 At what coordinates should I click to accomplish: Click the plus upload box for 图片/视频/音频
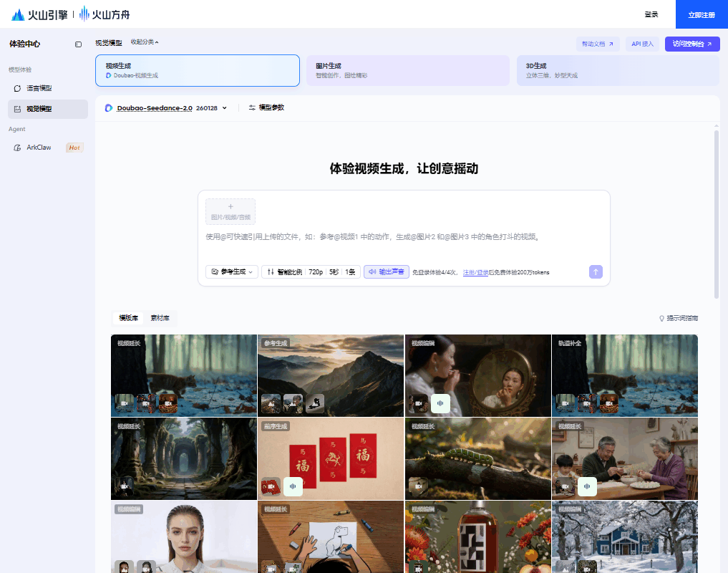(230, 211)
